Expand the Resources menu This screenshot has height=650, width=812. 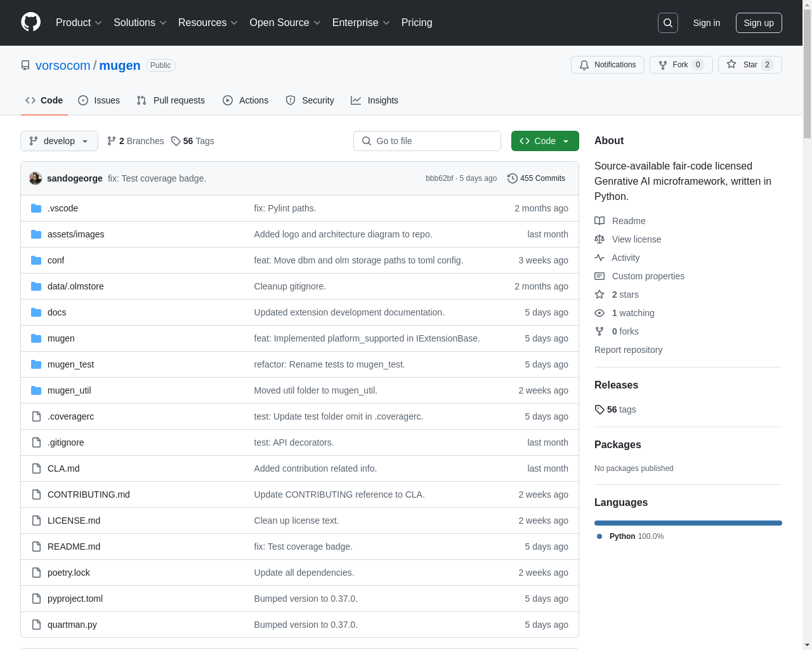tap(208, 23)
